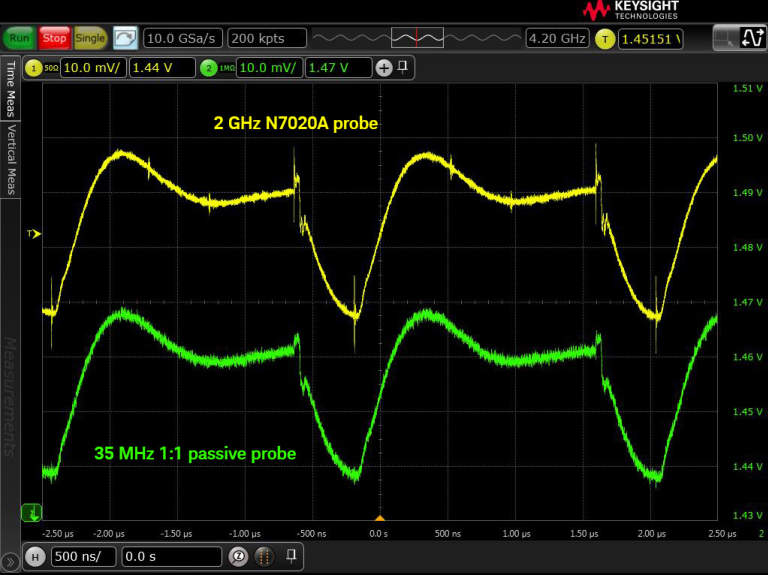Change channel 2 1.47 V offset field
Image resolution: width=768 pixels, height=575 pixels.
point(338,68)
